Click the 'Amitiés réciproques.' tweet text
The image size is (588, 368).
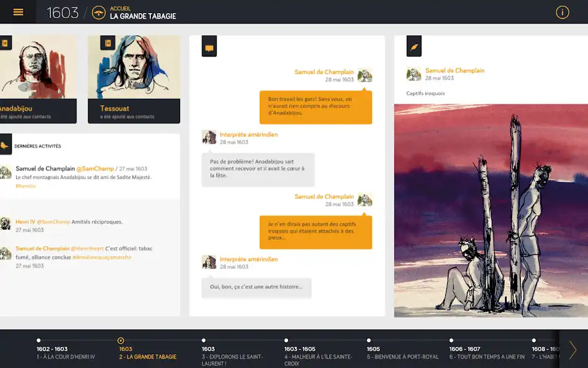pyautogui.click(x=97, y=222)
